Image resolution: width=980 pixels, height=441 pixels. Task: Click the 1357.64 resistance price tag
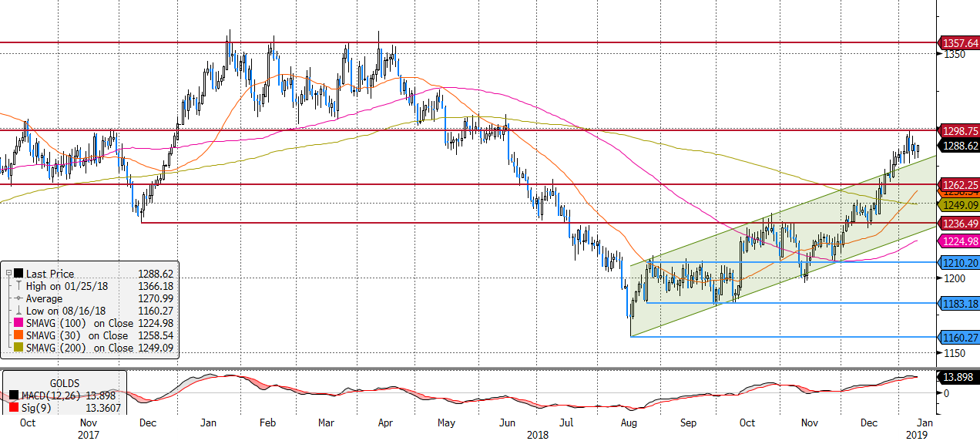click(958, 42)
